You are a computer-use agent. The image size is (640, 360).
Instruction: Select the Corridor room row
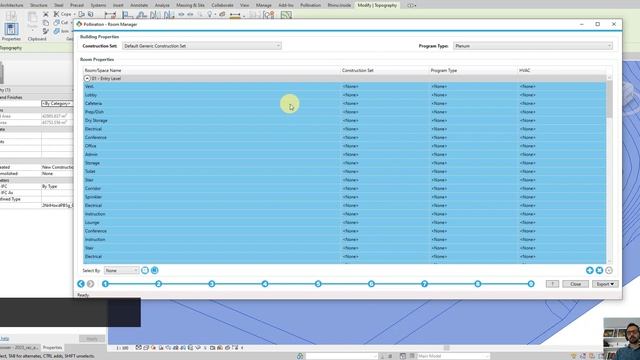344,189
